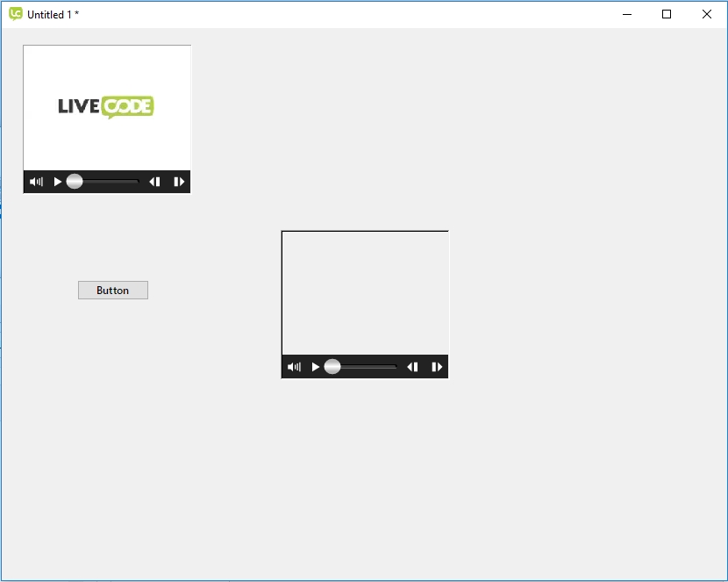Mute the volume on the LiveCode logo player

coord(36,182)
